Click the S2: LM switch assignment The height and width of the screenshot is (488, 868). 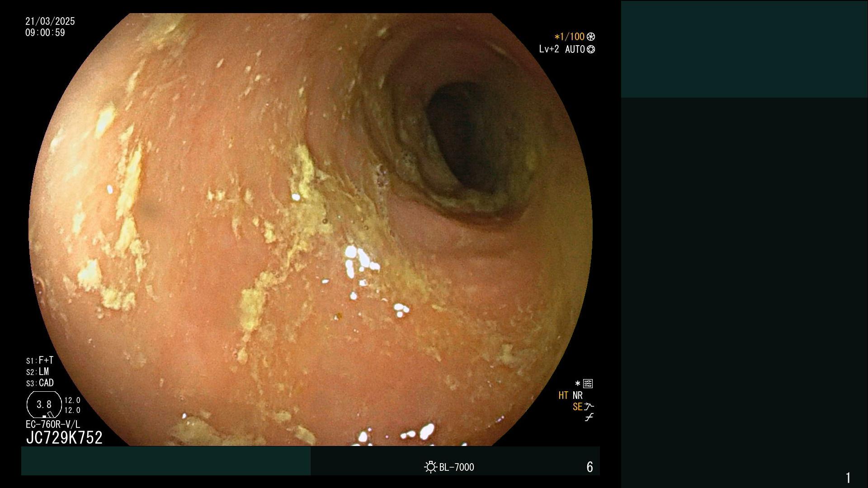point(38,371)
